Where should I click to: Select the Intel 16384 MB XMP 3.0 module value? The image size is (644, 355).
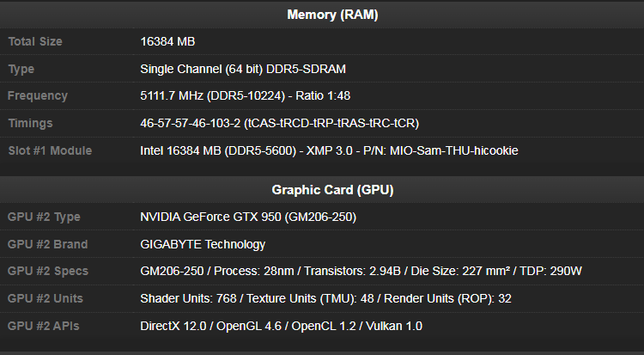click(329, 150)
